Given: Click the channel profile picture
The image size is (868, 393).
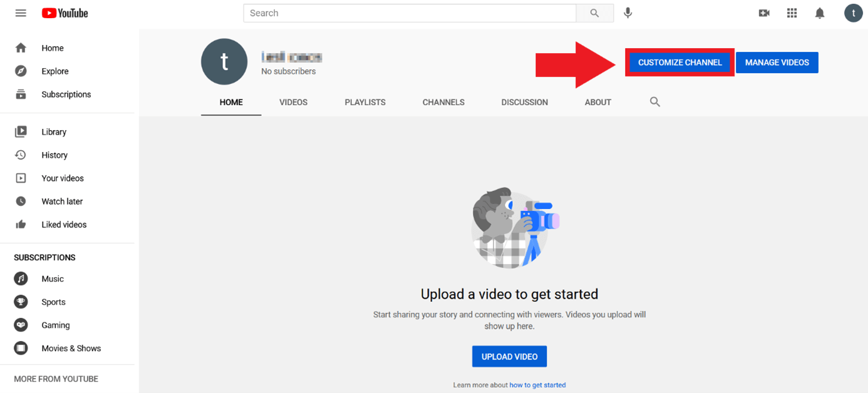Looking at the screenshot, I should click(224, 62).
